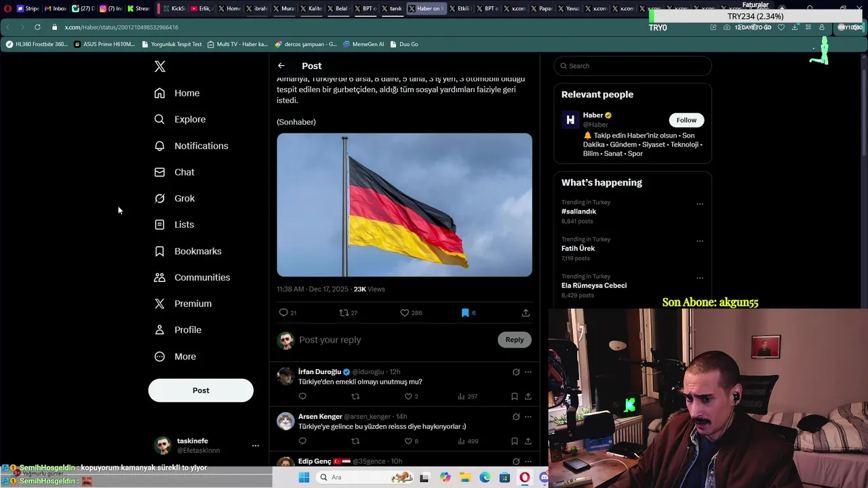This screenshot has width=868, height=488.
Task: Reply to Arsen Kenger's comment
Action: click(302, 441)
